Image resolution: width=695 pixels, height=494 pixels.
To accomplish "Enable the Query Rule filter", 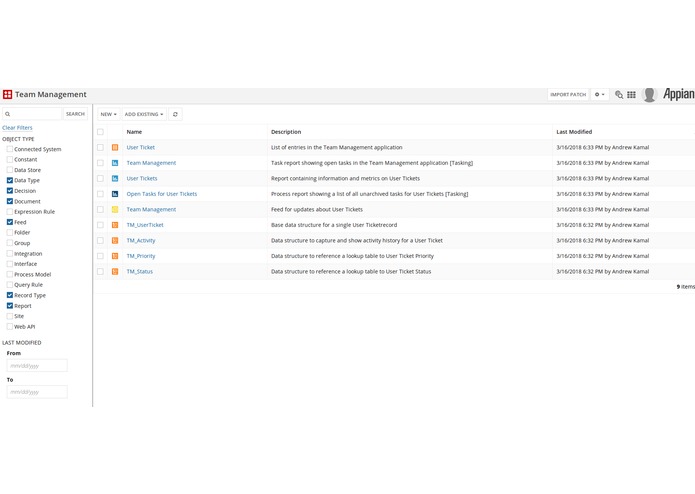I will pos(10,284).
